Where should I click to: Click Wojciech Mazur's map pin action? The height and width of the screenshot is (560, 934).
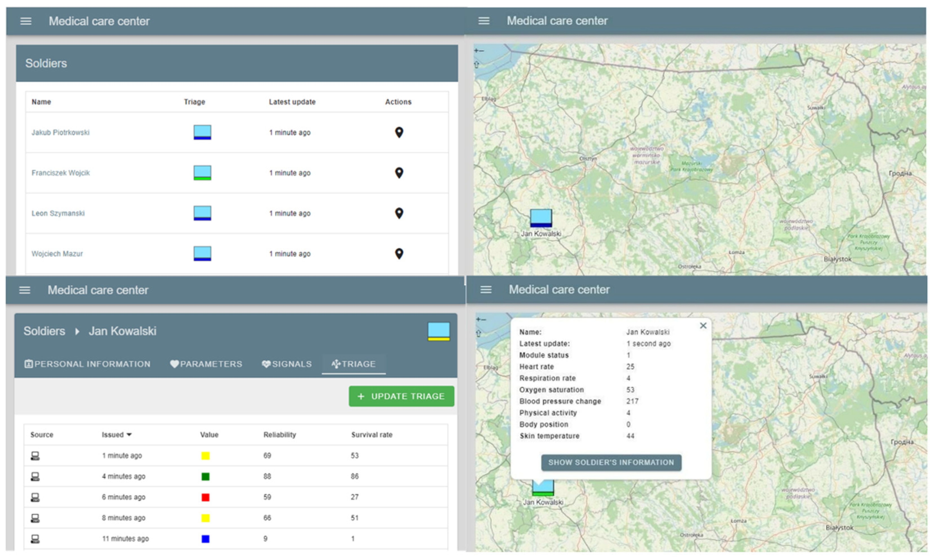point(399,254)
